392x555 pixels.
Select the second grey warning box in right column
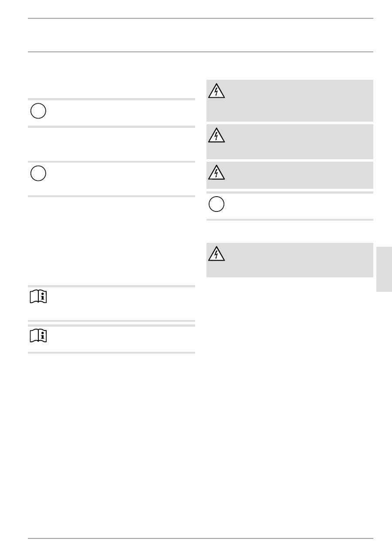tap(296, 142)
